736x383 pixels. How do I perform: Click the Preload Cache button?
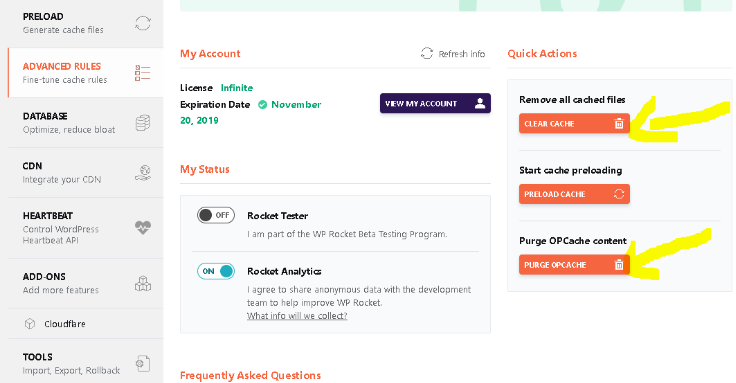click(574, 194)
